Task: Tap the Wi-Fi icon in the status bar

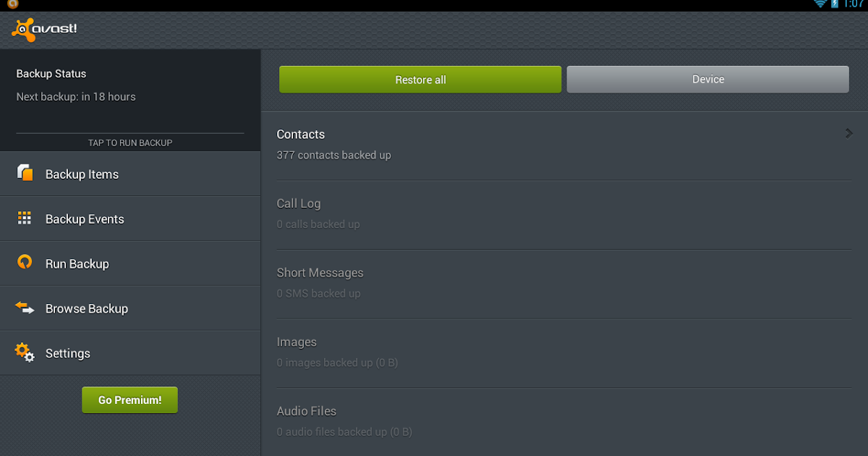Action: (x=822, y=5)
